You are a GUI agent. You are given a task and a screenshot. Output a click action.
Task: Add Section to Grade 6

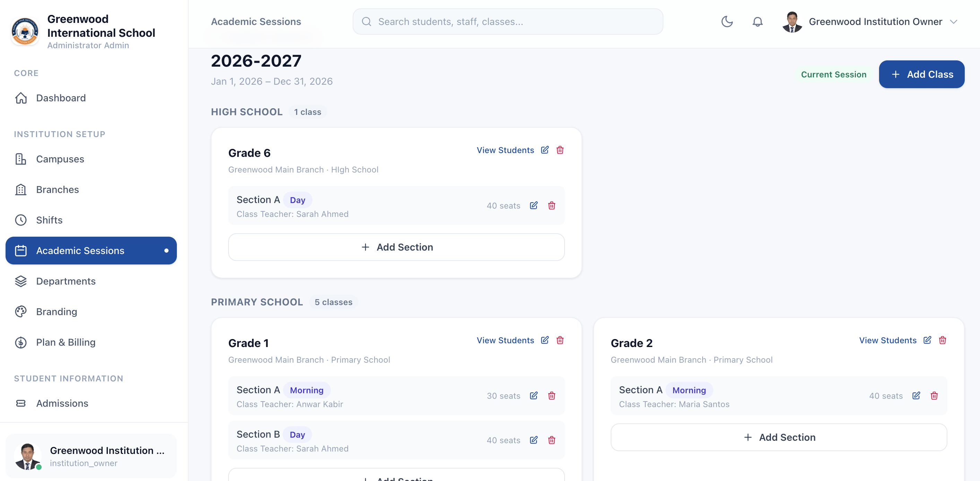[x=396, y=247]
